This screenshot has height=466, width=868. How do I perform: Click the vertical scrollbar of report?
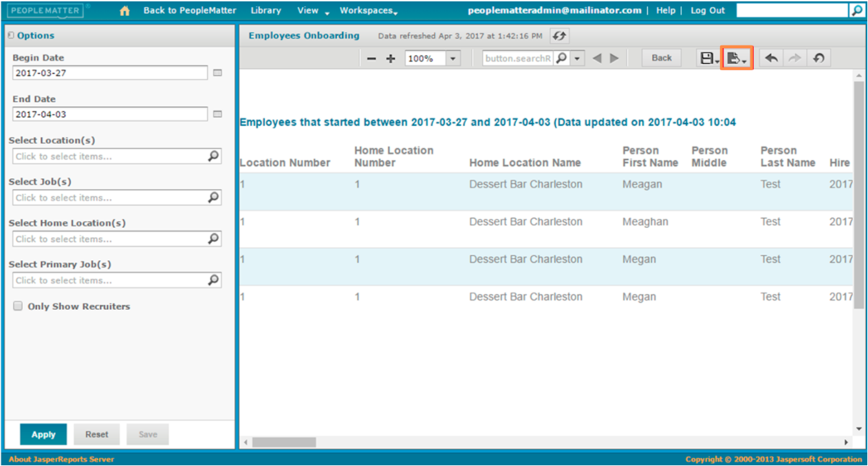click(x=858, y=195)
